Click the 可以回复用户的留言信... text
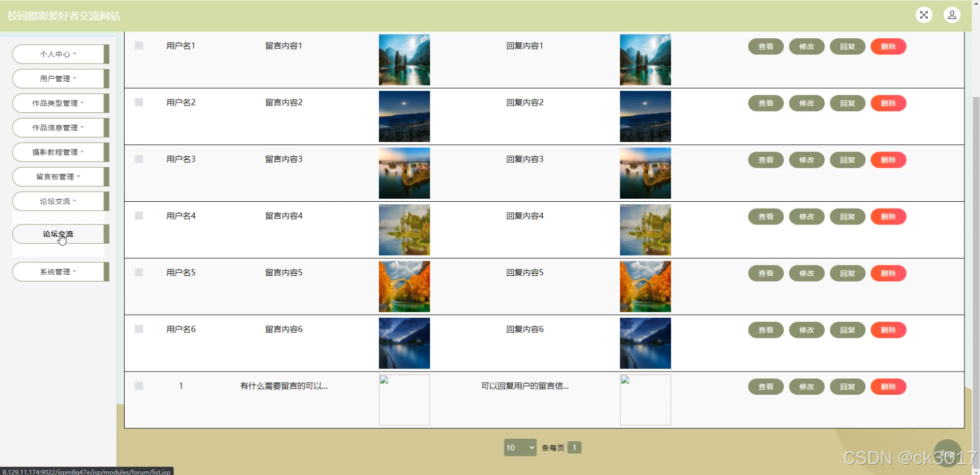Screen dimensions: 980x475 click(x=525, y=385)
